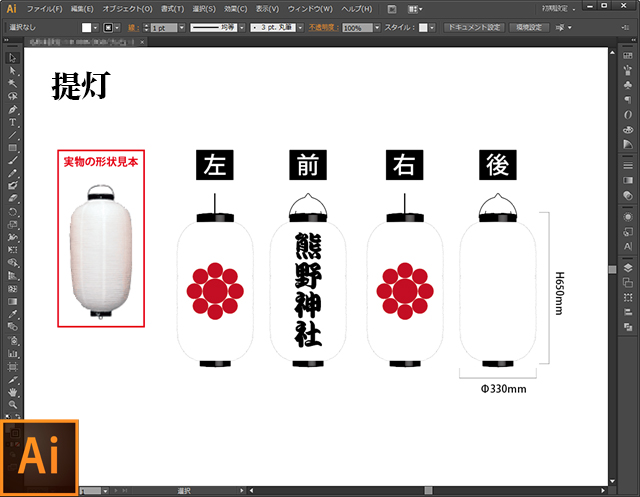
Task: Select the Column Graph tool
Action: pos(12,353)
